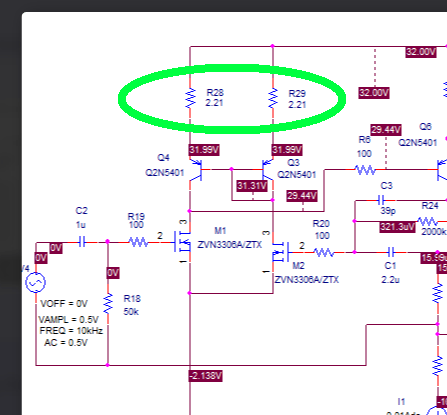
Task: Click the ZVN3306A/ZTX label under M1
Action: [x=230, y=245]
